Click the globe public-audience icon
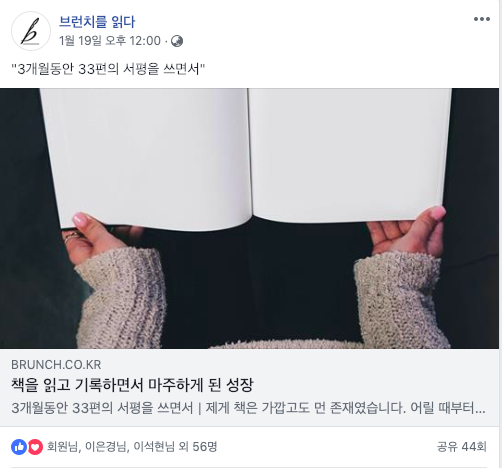This screenshot has height=468, width=502. pos(177,41)
